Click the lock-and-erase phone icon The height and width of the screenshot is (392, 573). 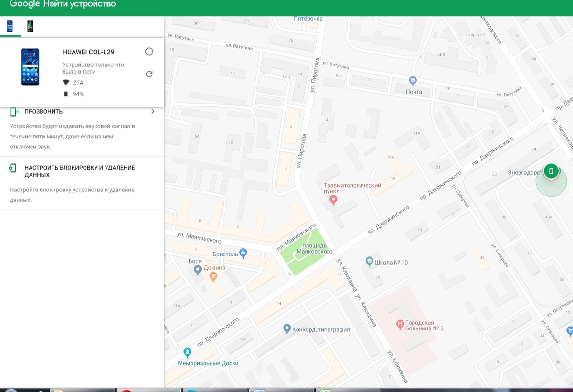[x=13, y=168]
